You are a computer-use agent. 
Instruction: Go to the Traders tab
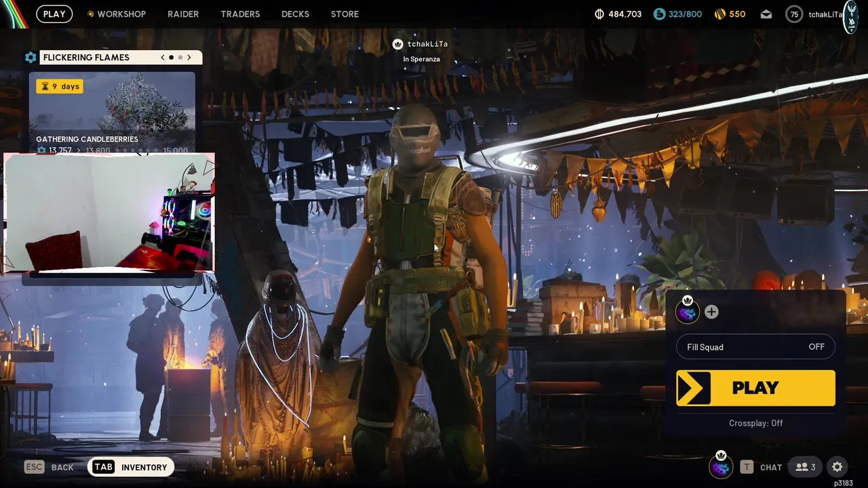240,14
